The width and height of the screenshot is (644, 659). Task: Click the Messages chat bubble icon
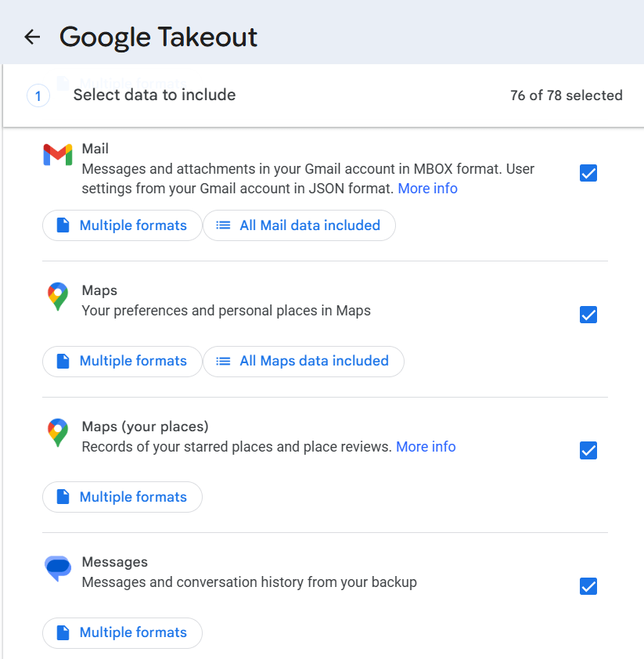pos(57,569)
